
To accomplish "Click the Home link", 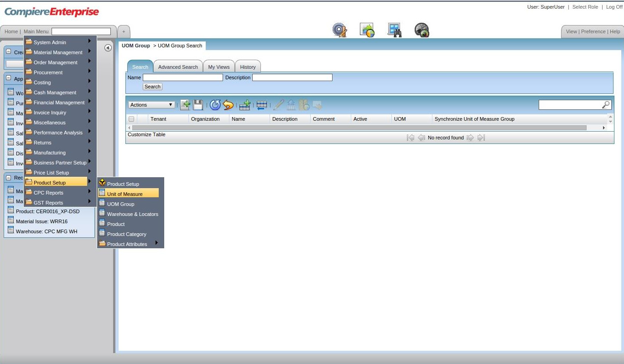I will click(x=11, y=31).
